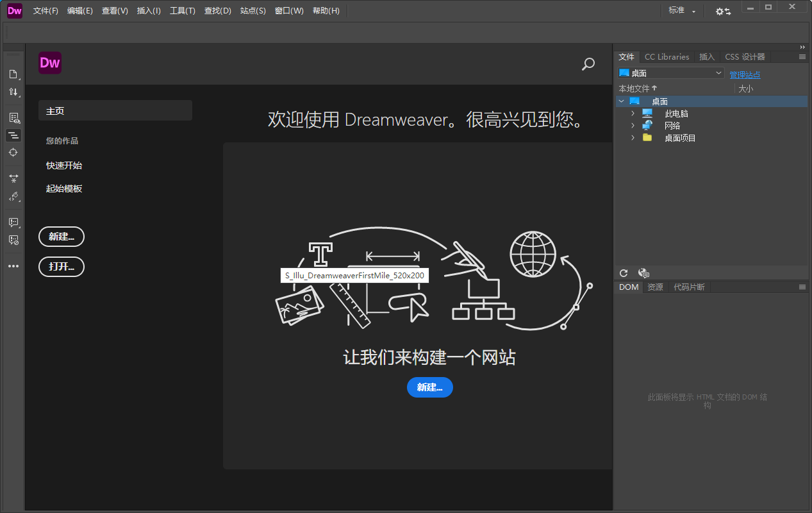Toggle the 本地文件 sort order arrow
Viewport: 812px width, 513px height.
click(x=654, y=88)
